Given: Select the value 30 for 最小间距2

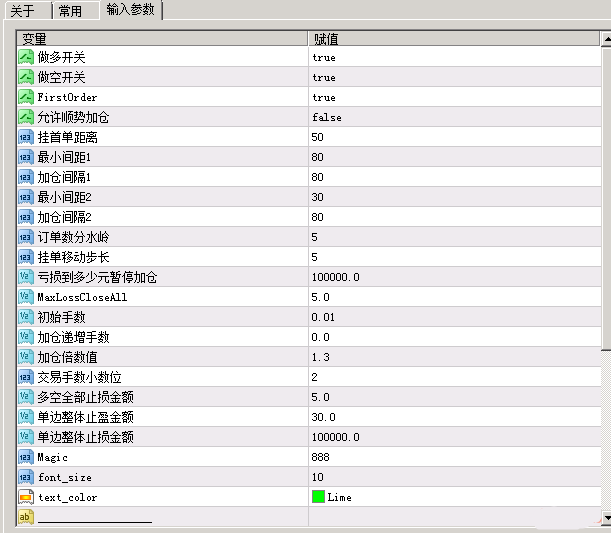Looking at the screenshot, I should 318,197.
